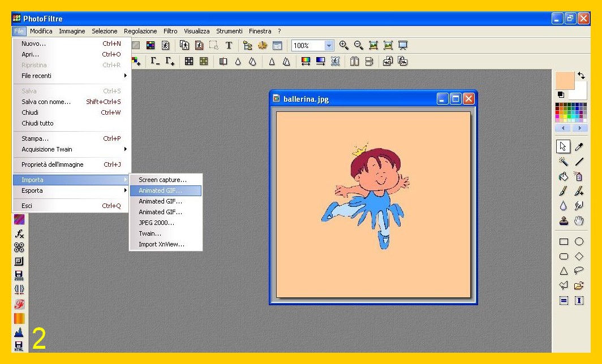Image resolution: width=602 pixels, height=364 pixels.
Task: Select the Magic Wand tool
Action: click(x=564, y=162)
